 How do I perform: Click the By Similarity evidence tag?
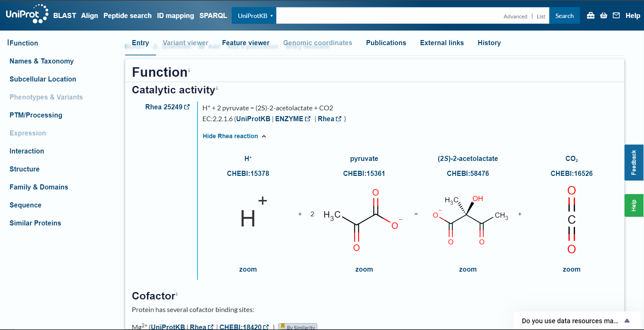pos(298,327)
